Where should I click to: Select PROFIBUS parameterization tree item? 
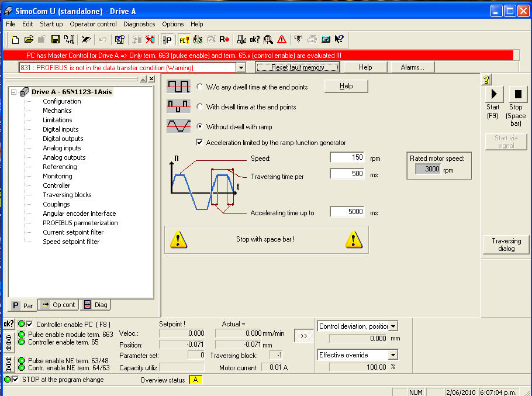pos(80,223)
